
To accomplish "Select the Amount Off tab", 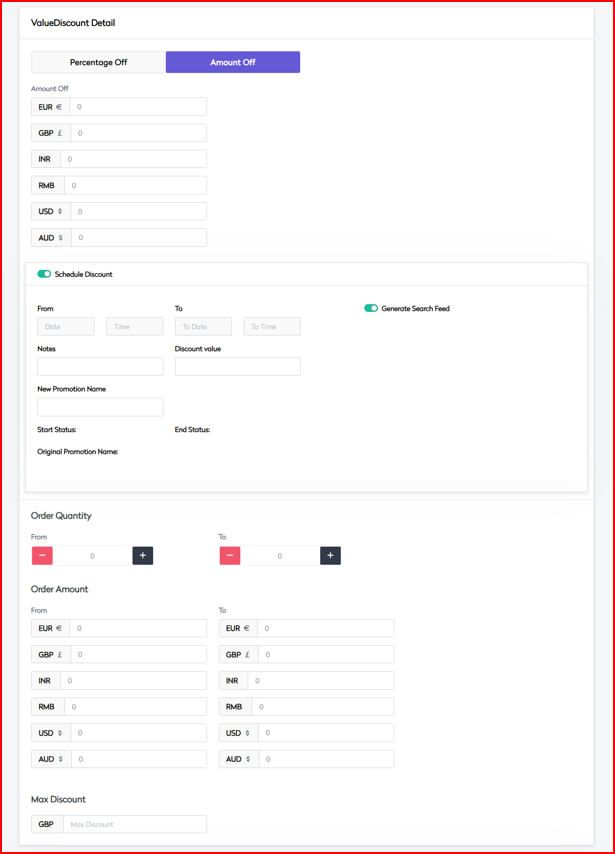I will (233, 62).
